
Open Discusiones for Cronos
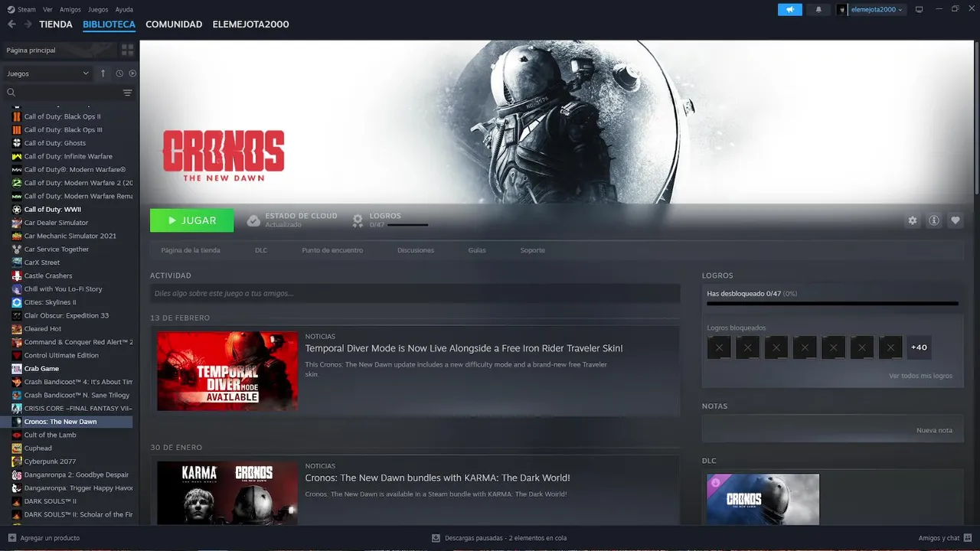416,250
